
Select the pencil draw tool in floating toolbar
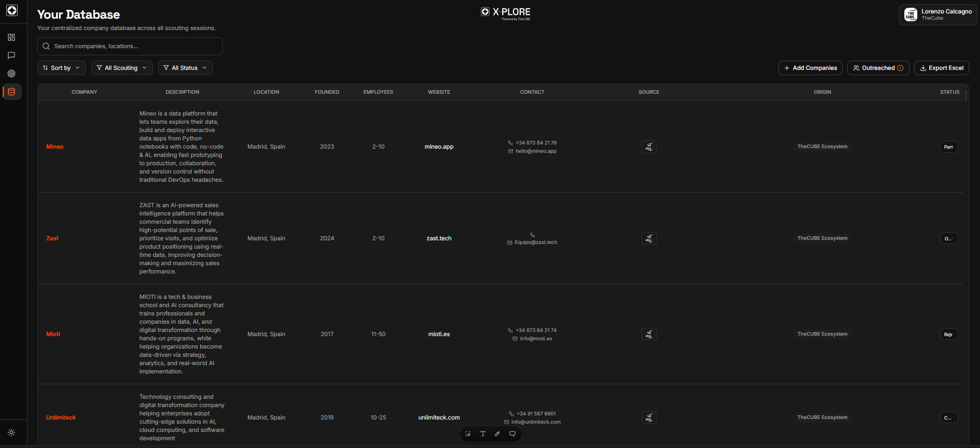[498, 434]
